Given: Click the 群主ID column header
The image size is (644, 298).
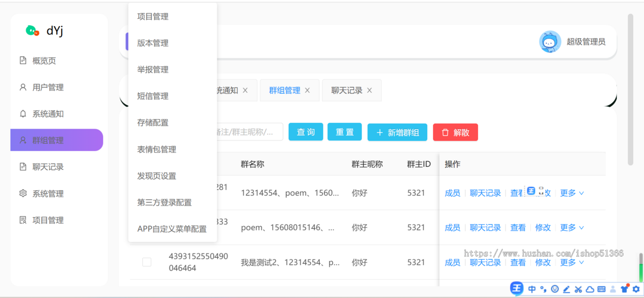Looking at the screenshot, I should [419, 164].
